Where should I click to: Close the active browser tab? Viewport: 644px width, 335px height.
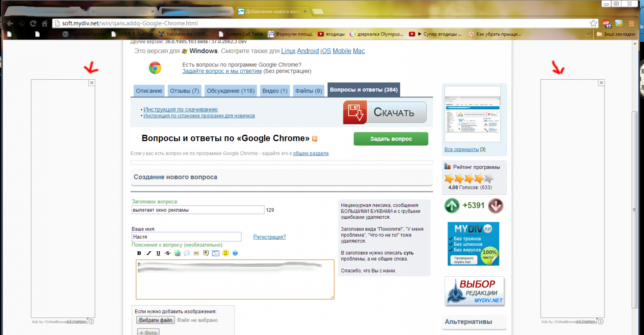coord(305,11)
